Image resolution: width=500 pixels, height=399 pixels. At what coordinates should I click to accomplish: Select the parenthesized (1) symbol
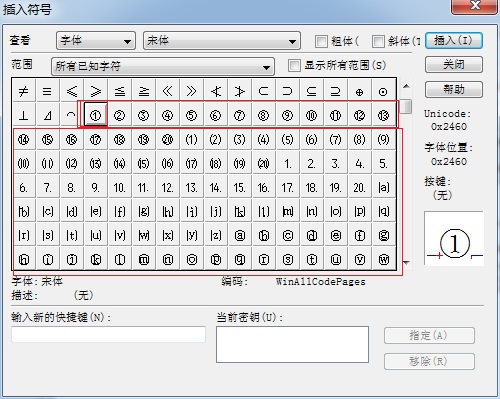[191, 139]
